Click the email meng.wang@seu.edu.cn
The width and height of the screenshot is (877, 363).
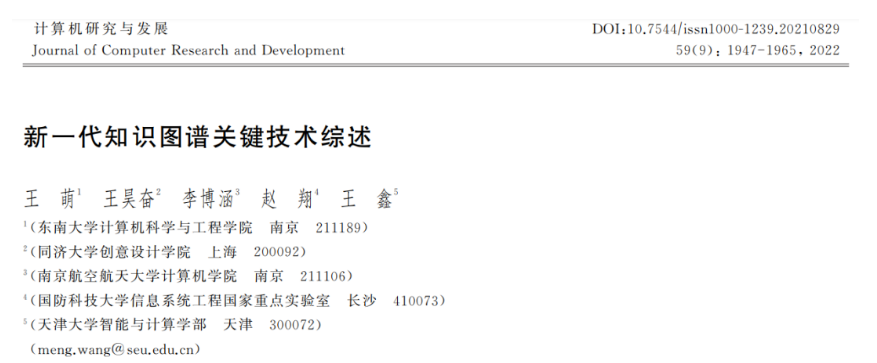114,350
